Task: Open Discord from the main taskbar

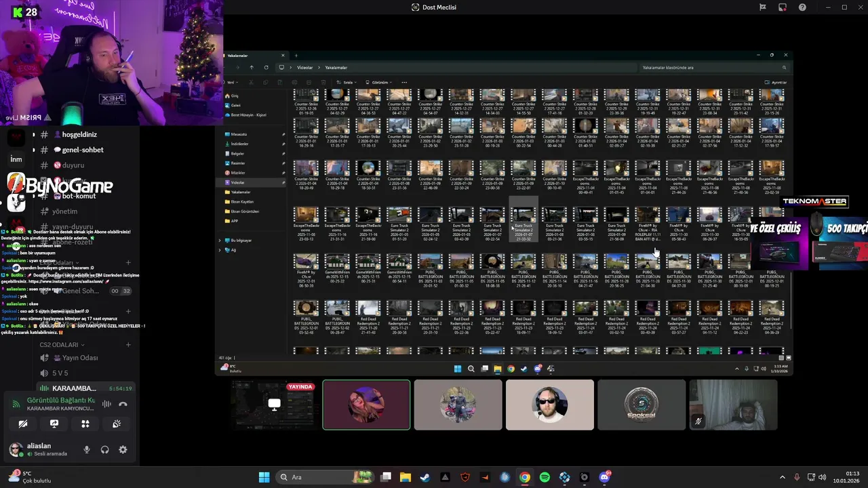Action: pyautogui.click(x=604, y=477)
